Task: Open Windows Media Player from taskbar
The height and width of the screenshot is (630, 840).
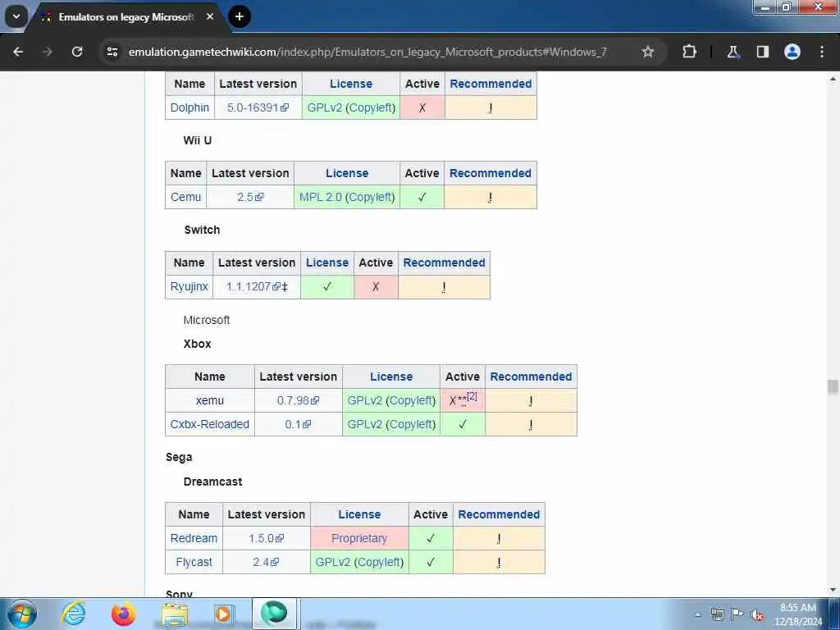Action: (223, 614)
